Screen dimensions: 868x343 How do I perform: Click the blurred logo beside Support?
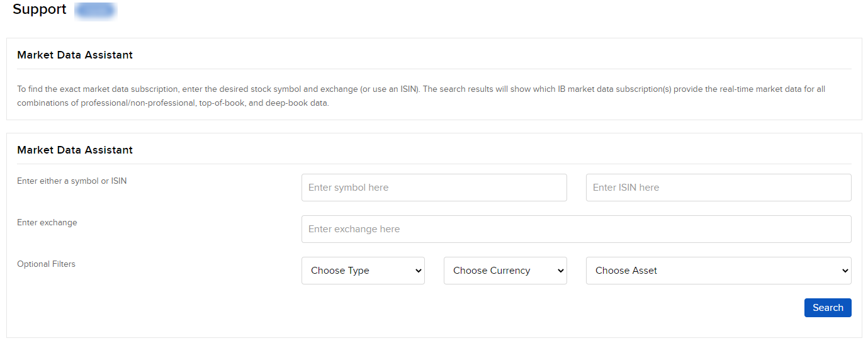[x=95, y=10]
